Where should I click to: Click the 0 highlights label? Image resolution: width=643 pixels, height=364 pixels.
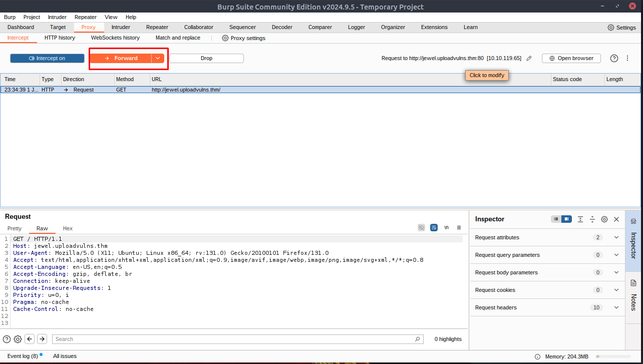click(448, 339)
